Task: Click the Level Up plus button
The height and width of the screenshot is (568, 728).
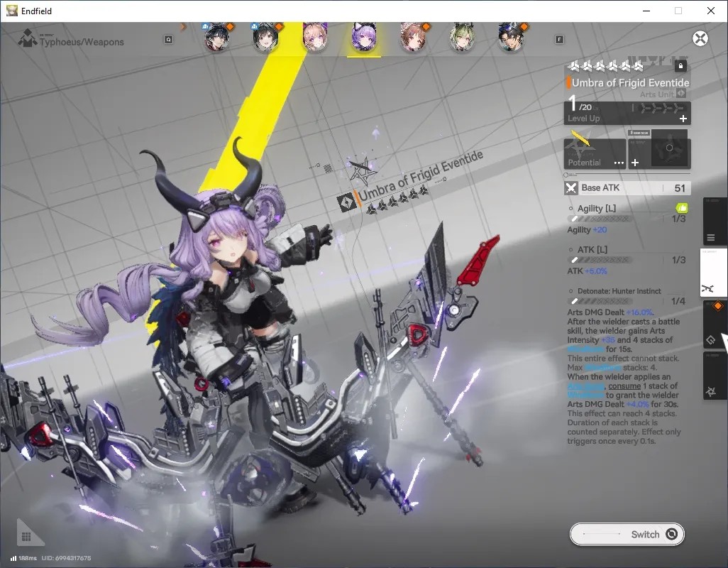Action: (x=683, y=119)
